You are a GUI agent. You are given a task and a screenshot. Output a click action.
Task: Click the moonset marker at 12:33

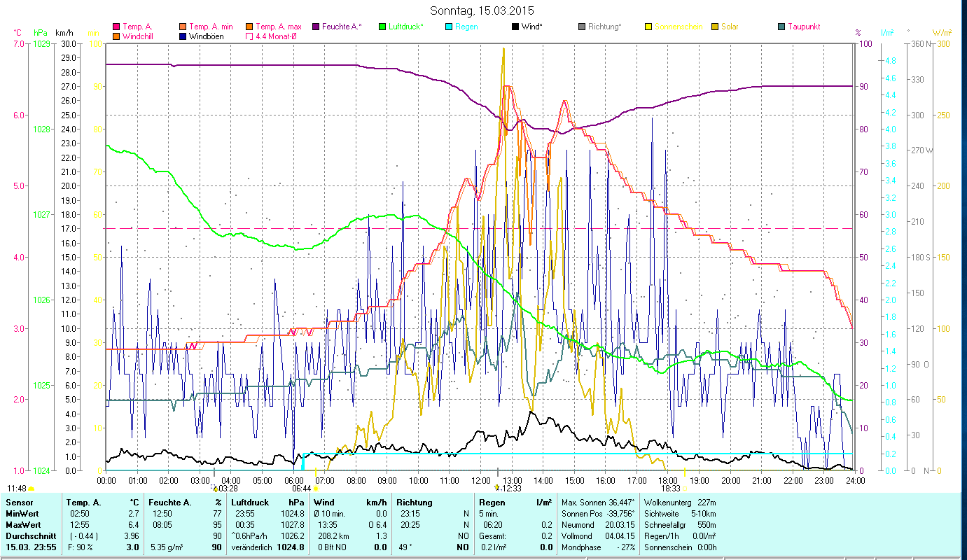(498, 488)
